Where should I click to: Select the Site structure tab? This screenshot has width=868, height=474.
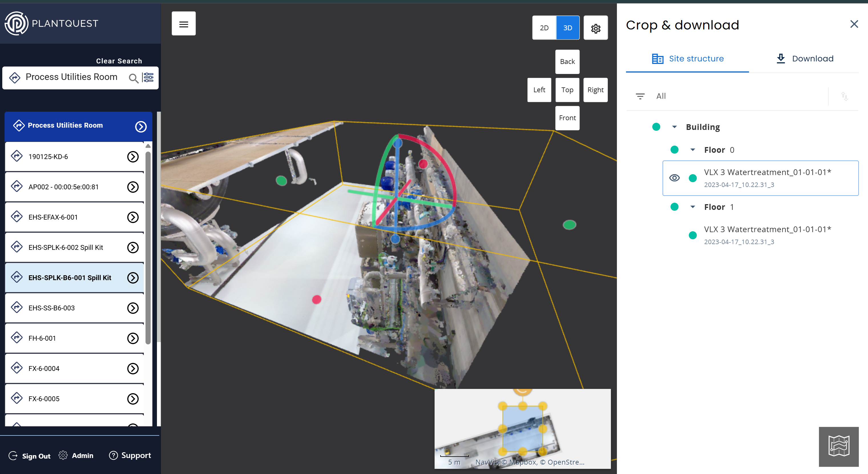[687, 58]
